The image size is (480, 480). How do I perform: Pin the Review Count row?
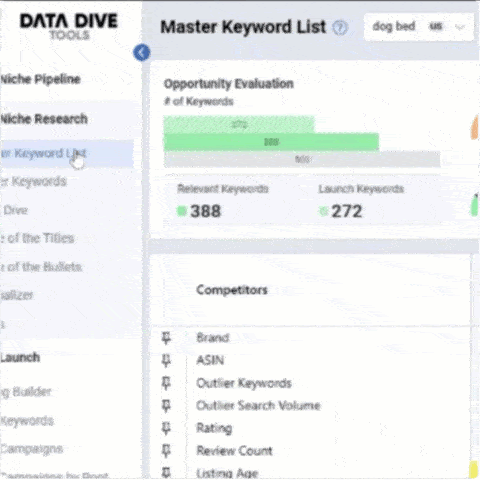(166, 451)
